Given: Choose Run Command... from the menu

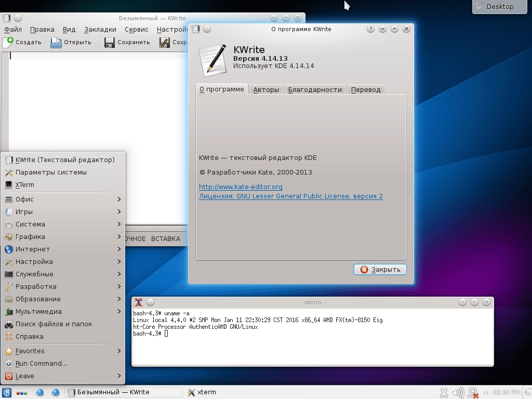Looking at the screenshot, I should click(x=63, y=364).
